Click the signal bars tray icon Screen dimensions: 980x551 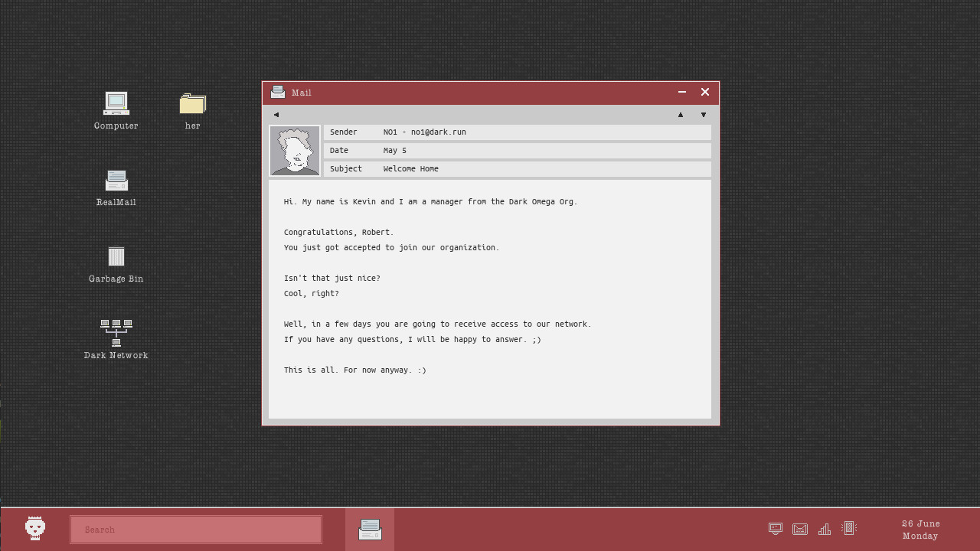(825, 529)
